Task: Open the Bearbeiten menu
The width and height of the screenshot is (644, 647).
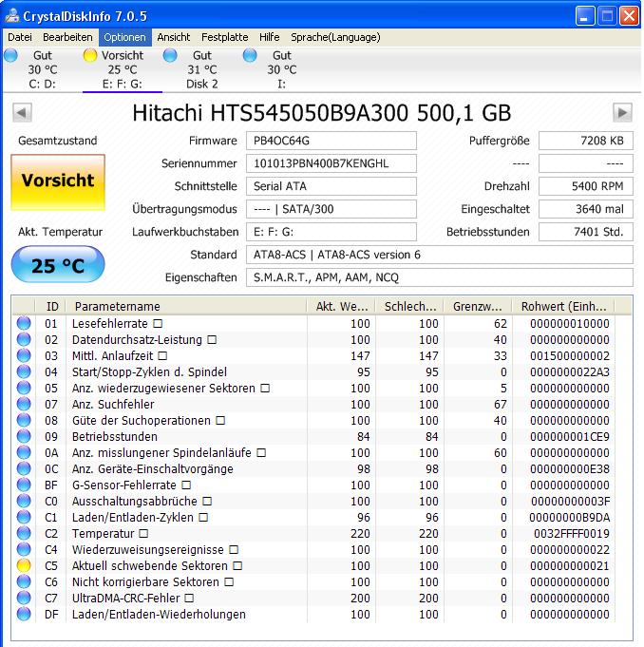Action: point(67,37)
